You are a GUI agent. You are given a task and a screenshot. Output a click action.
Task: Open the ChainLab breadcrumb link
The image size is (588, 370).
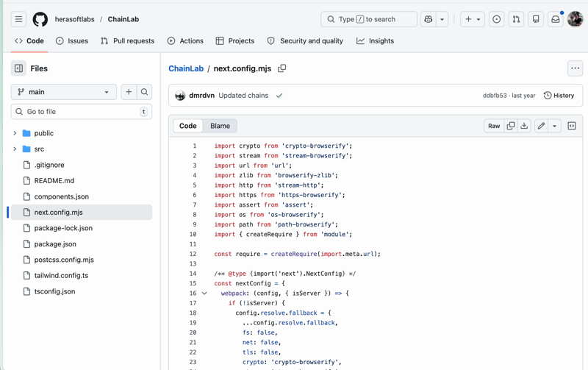pos(186,68)
